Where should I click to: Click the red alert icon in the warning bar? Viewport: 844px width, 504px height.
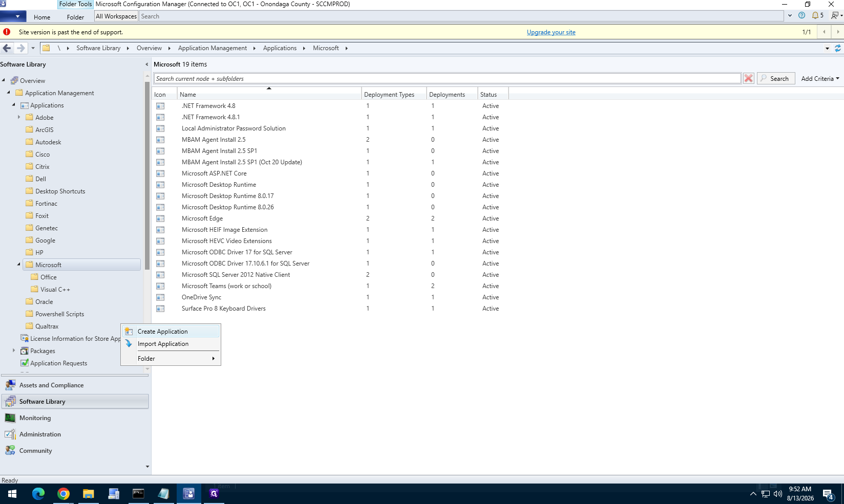tap(7, 32)
